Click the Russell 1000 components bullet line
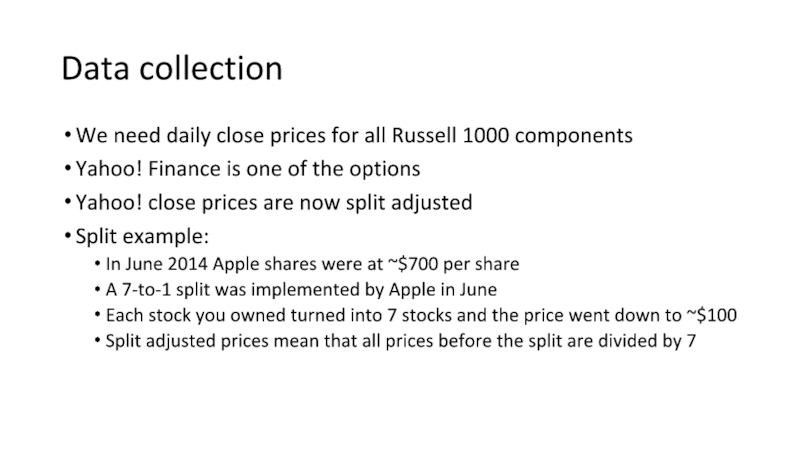The width and height of the screenshot is (800, 450). 354,135
